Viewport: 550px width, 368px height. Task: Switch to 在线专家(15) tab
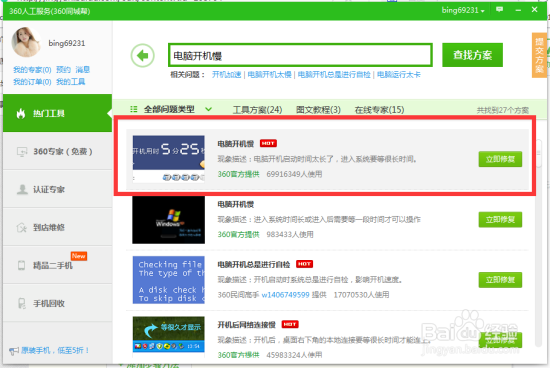pyautogui.click(x=379, y=110)
